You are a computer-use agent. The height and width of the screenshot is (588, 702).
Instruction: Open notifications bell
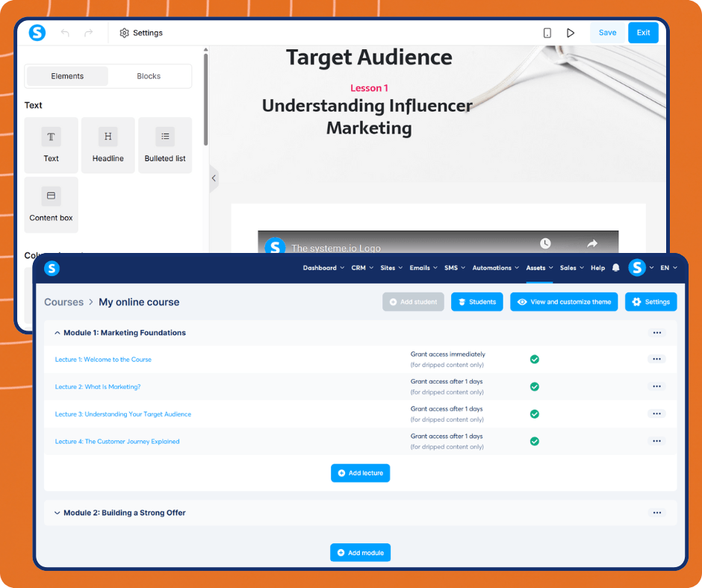coord(616,268)
